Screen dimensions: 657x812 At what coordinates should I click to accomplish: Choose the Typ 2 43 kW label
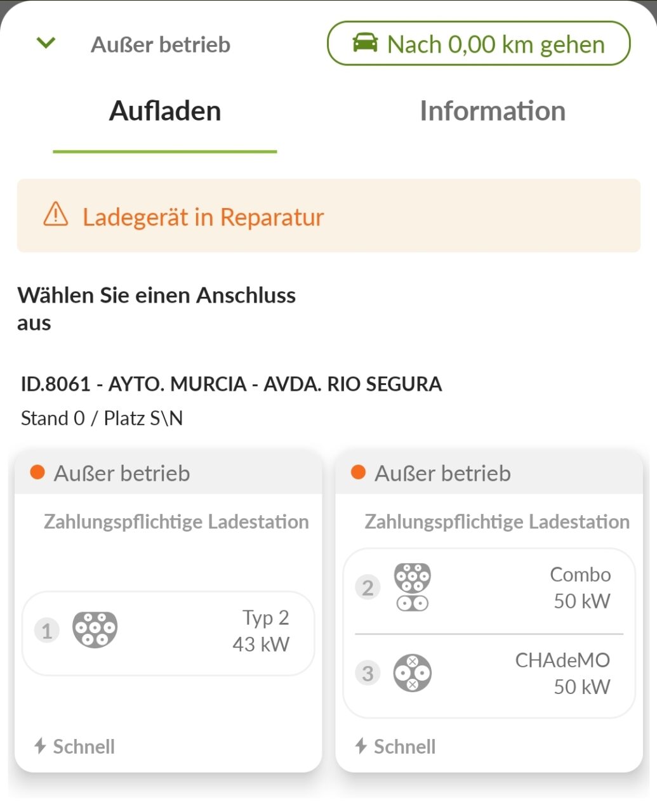tap(261, 631)
